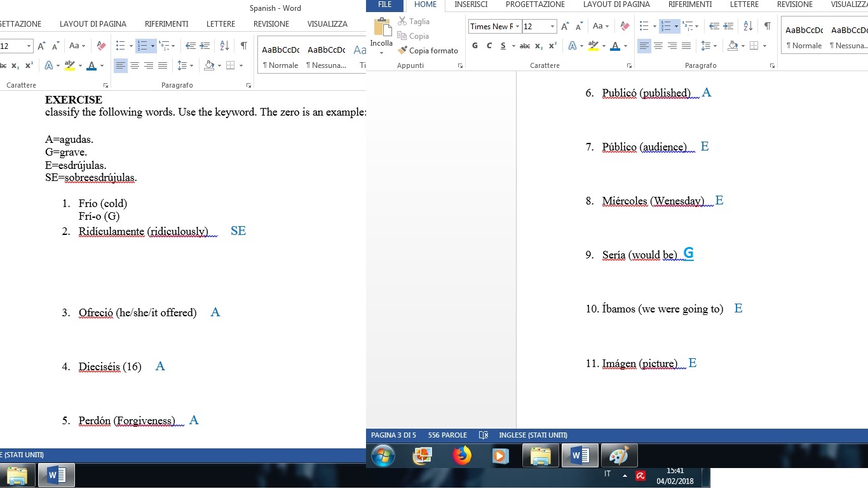Click numbered list icon in front Word window

click(x=665, y=27)
